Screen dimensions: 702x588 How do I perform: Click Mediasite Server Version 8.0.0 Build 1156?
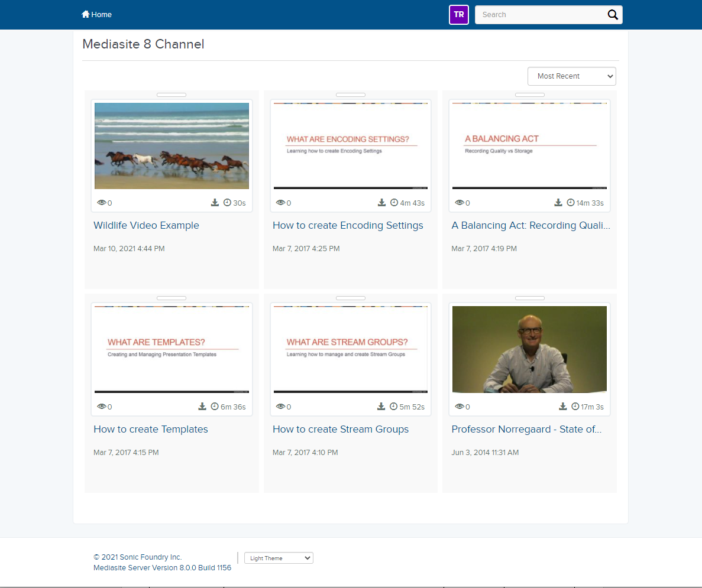163,567
